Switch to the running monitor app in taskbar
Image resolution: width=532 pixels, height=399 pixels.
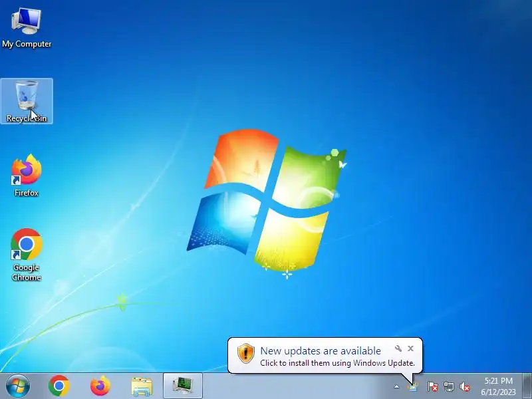pyautogui.click(x=183, y=386)
